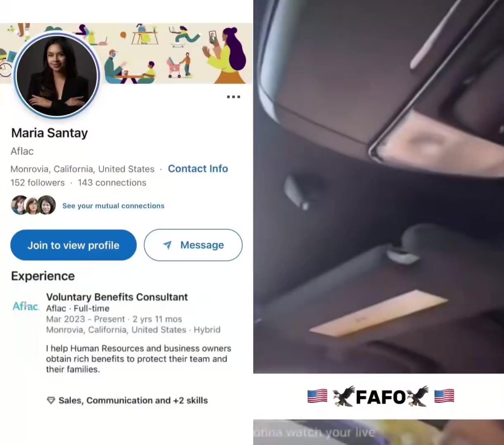Click the 143 connections count
The height and width of the screenshot is (445, 504).
[112, 182]
